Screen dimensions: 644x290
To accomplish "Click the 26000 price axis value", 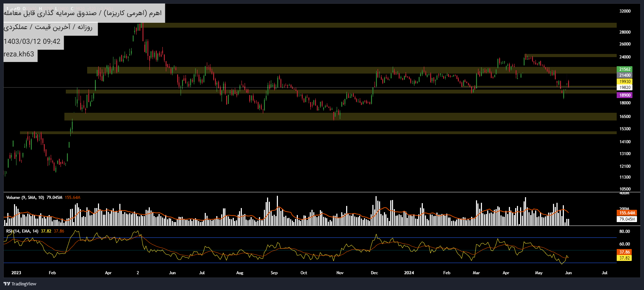I will pos(625,44).
